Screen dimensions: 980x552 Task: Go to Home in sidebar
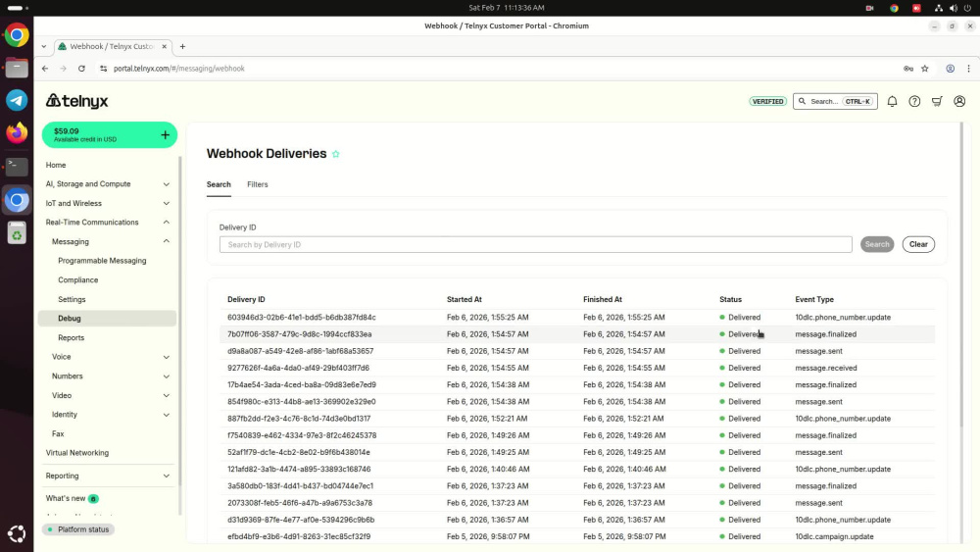56,165
